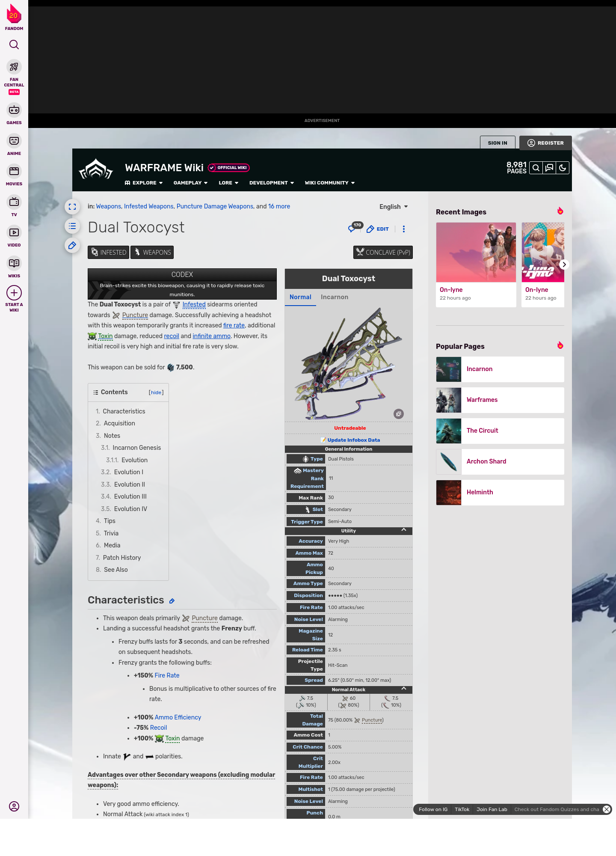Open Fan Central rocket icon

tap(14, 67)
